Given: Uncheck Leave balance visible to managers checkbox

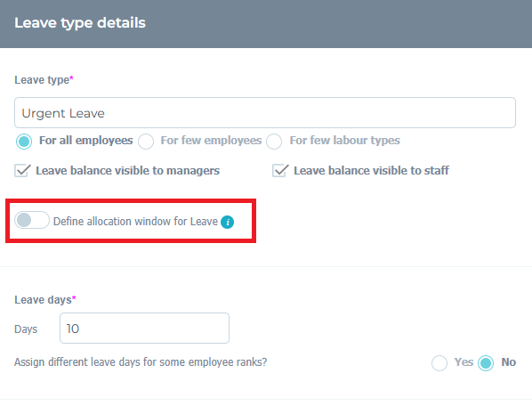Looking at the screenshot, I should click(x=22, y=170).
